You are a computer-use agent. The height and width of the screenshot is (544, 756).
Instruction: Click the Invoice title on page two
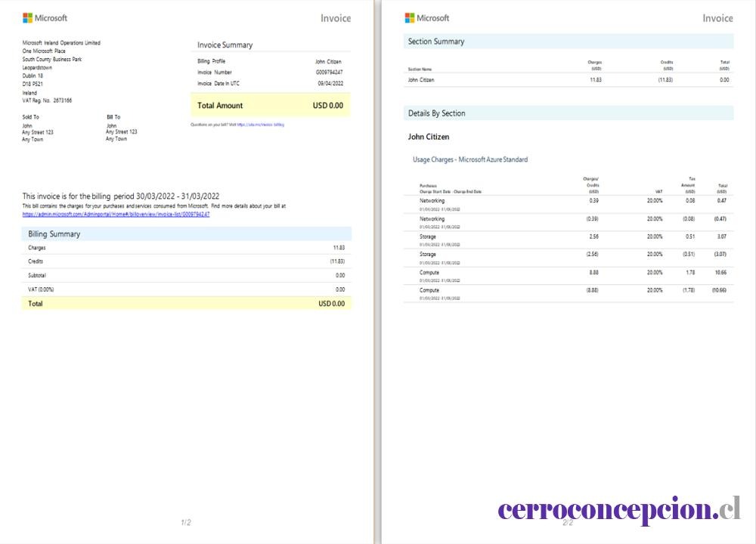717,18
